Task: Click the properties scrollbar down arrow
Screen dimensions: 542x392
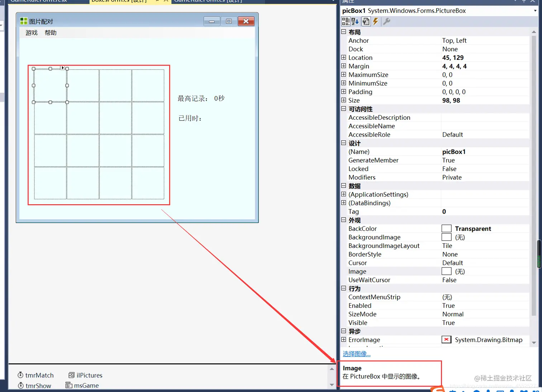Action: (x=534, y=343)
